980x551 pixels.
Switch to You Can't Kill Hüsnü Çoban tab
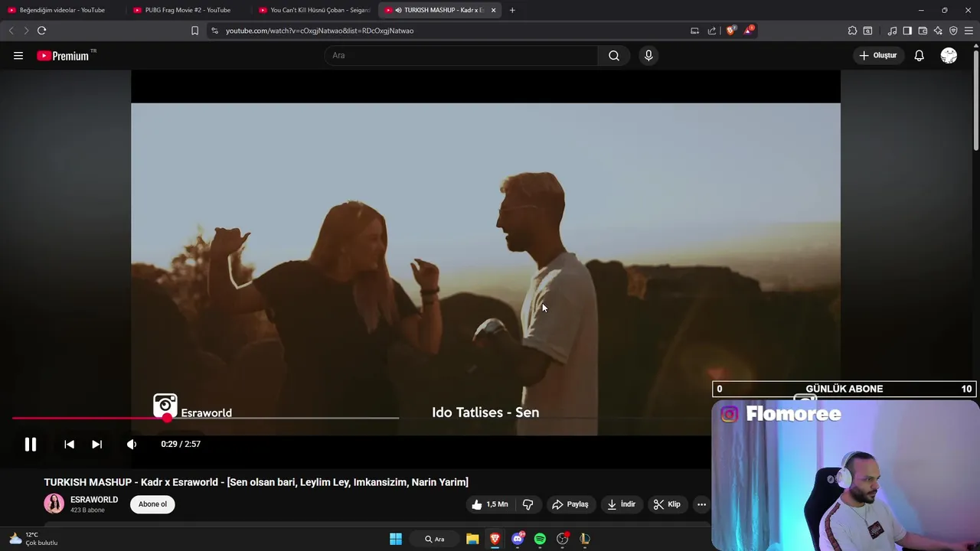312,10
